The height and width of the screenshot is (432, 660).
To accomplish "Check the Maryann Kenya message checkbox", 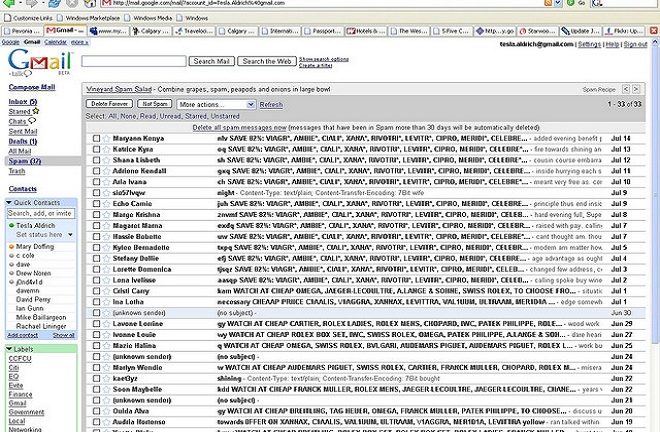I will [96, 139].
